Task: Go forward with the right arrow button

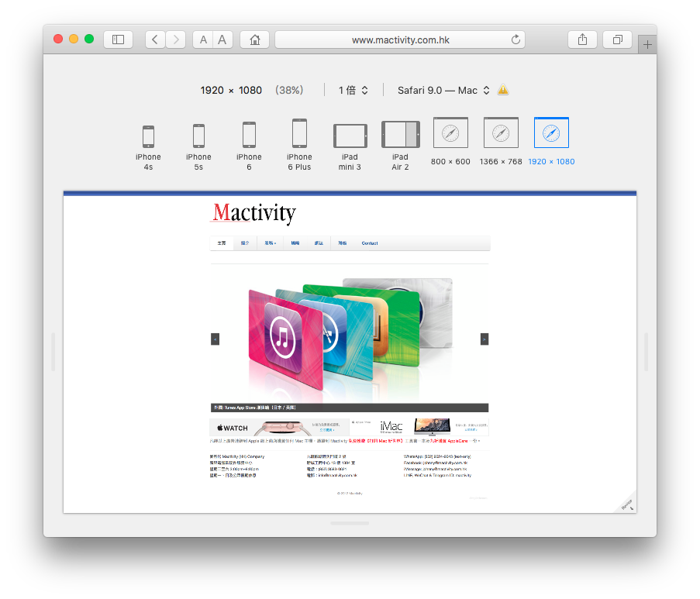Action: (176, 40)
